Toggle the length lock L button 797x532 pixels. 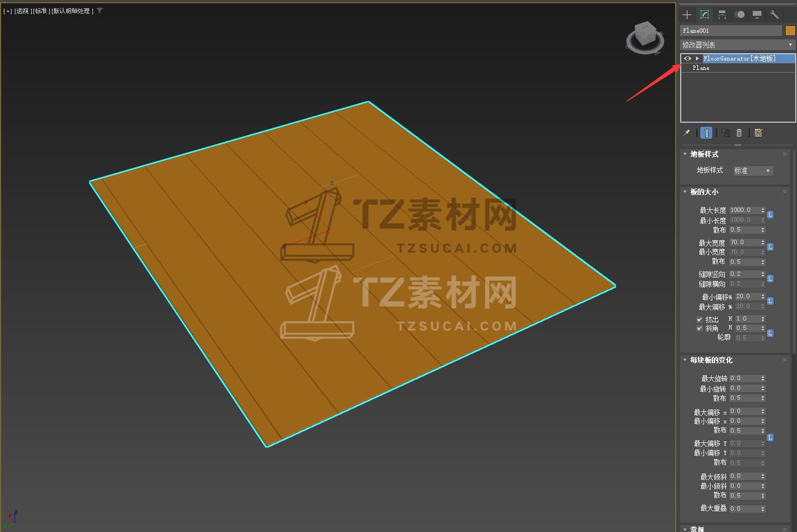[x=770, y=215]
